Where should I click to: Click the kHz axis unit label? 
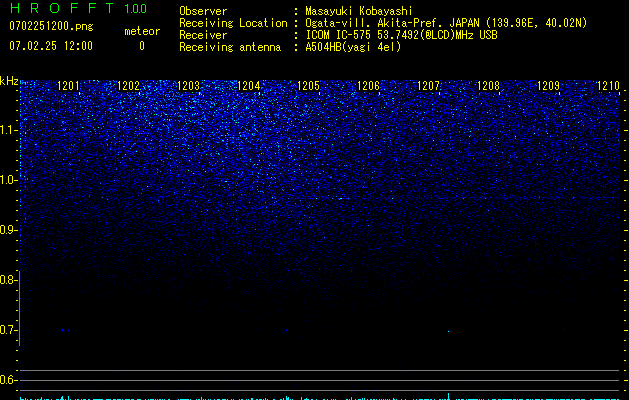coord(9,81)
